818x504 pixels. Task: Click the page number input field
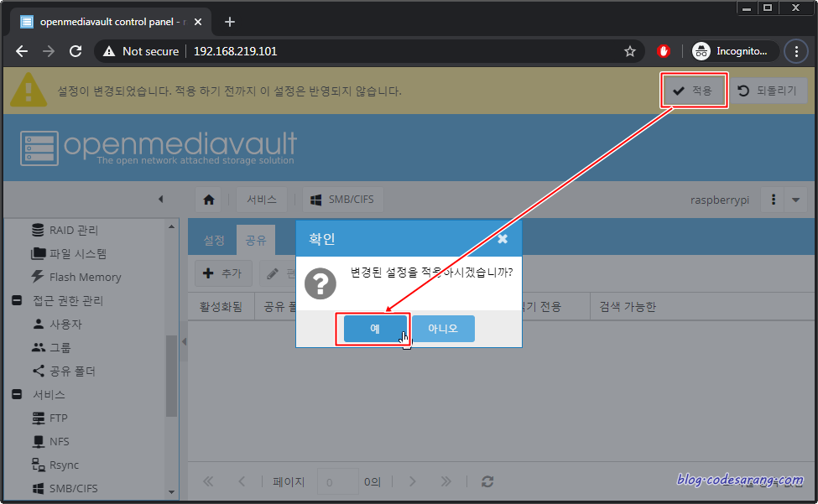(x=337, y=482)
